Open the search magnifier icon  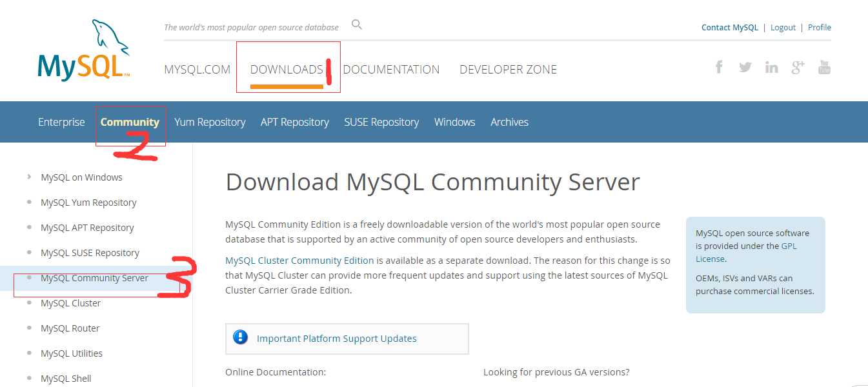[x=357, y=25]
